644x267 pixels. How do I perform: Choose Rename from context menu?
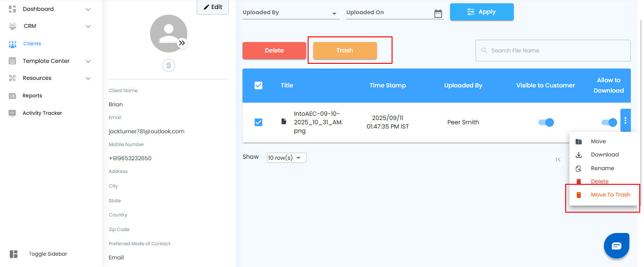point(602,168)
